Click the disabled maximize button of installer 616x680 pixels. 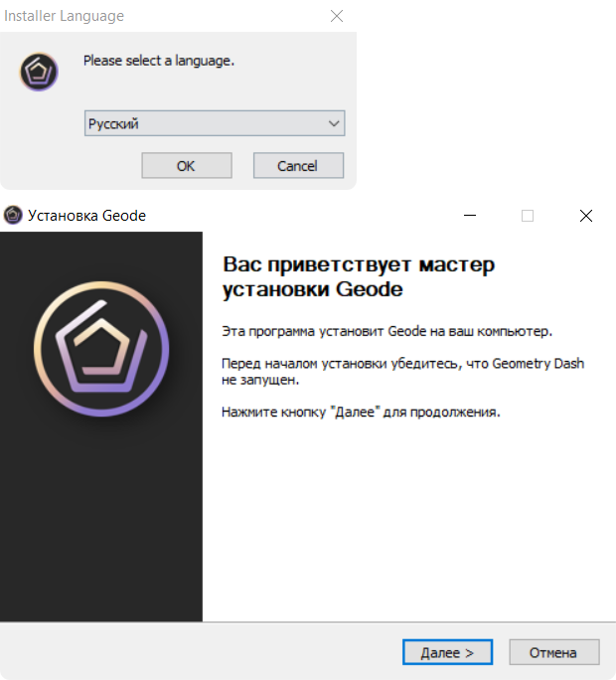tap(528, 216)
